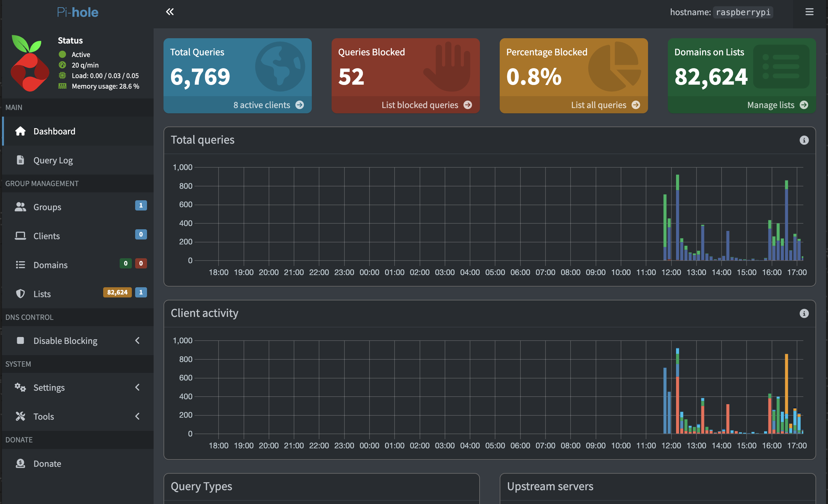Click the Groups count badge

coord(141,205)
